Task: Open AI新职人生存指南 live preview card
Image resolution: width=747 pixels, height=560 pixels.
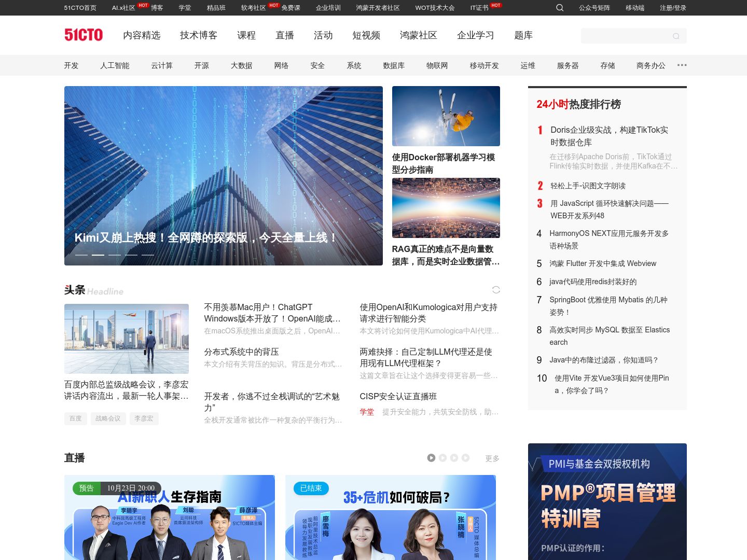Action: click(x=170, y=517)
